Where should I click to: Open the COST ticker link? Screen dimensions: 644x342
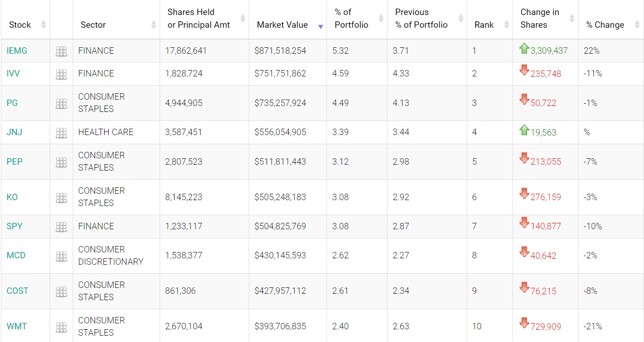(x=17, y=291)
